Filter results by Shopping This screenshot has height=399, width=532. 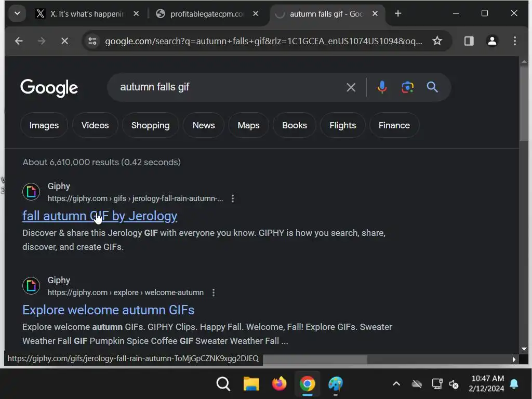click(x=150, y=125)
